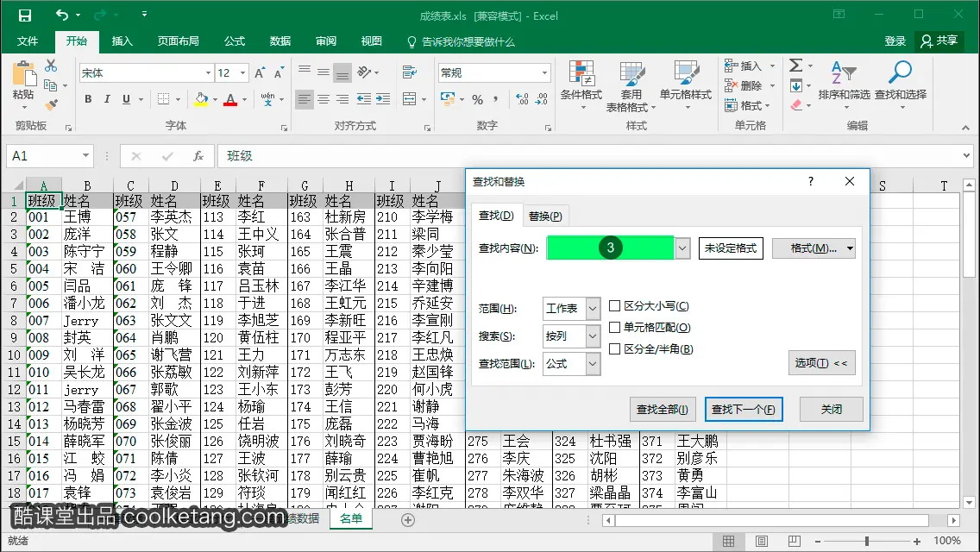Screen dimensions: 980x552
Task: Apply italic formatting
Action: coord(107,99)
